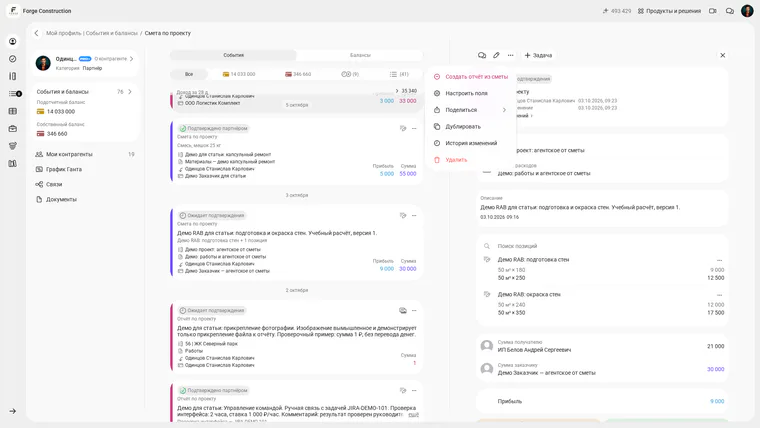The width and height of the screenshot is (760, 428).
Task: Open the list icon with badge in sidebar
Action: [x=15, y=94]
